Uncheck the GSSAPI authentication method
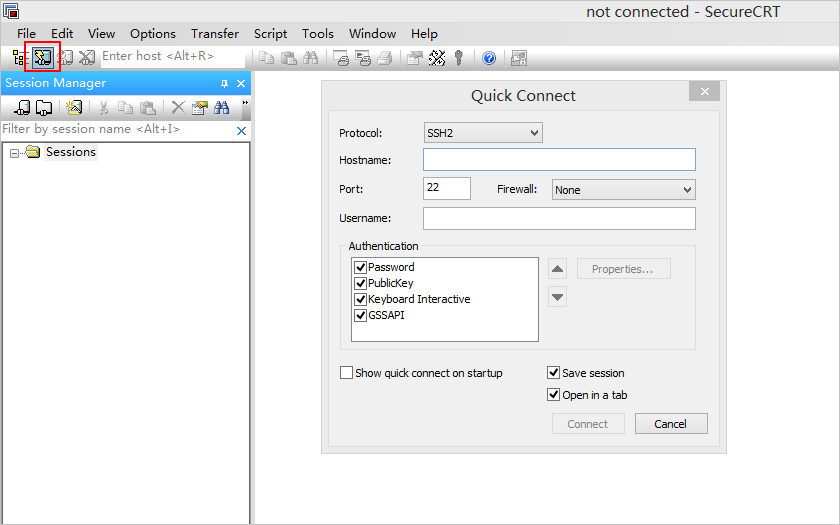840x525 pixels. (361, 315)
